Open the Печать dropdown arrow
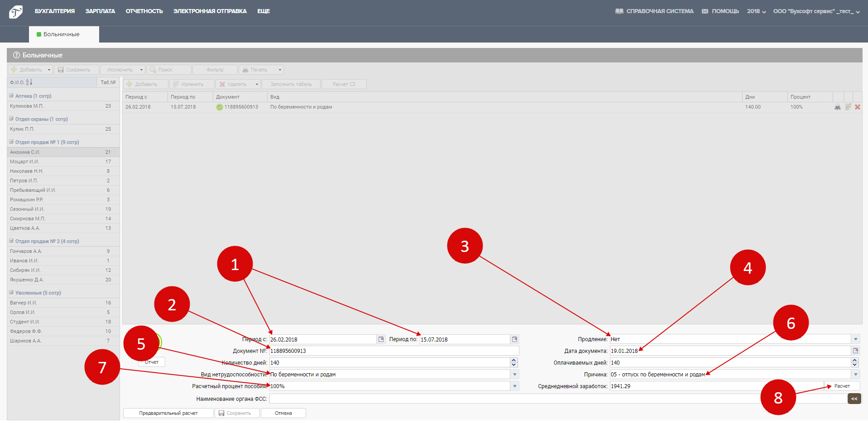 280,70
